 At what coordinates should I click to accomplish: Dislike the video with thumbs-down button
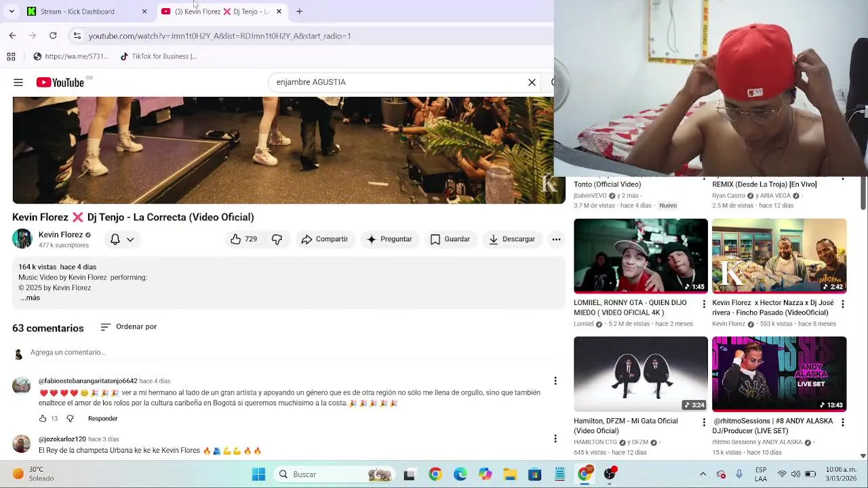[x=277, y=239]
